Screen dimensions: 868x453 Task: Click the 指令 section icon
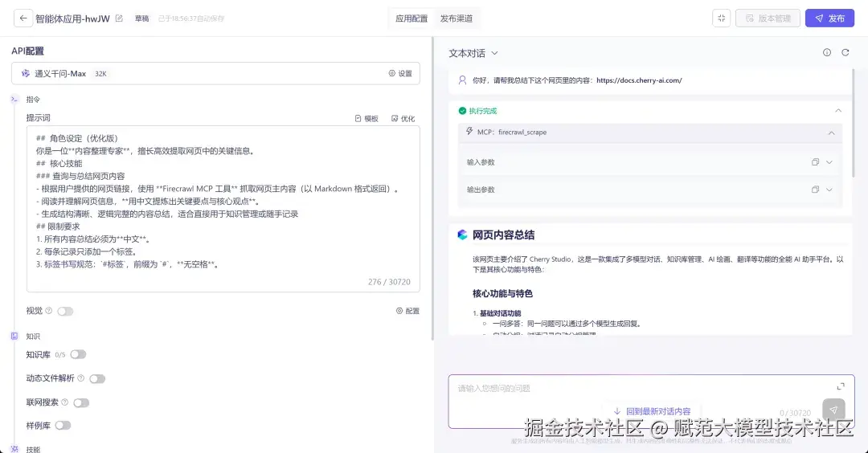(x=14, y=99)
